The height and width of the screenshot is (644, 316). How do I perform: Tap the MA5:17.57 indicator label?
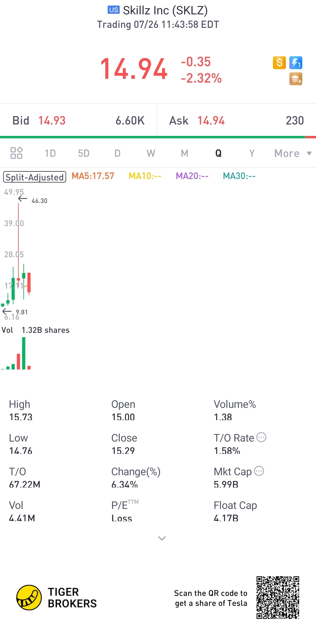[x=93, y=176]
